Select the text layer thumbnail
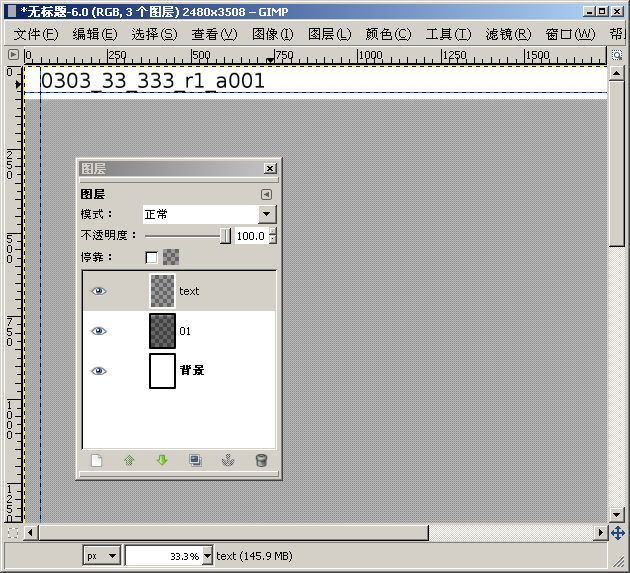The image size is (630, 573). [162, 291]
